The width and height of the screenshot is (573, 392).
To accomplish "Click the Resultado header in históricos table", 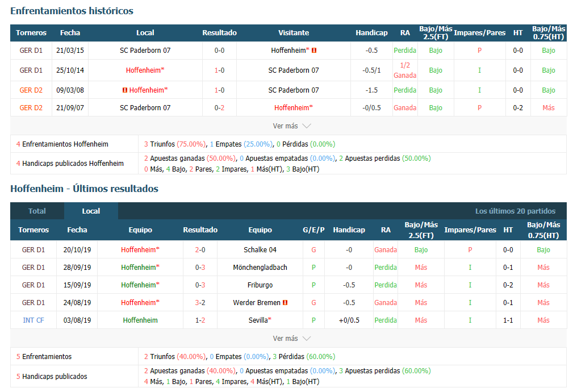I will click(x=220, y=33).
